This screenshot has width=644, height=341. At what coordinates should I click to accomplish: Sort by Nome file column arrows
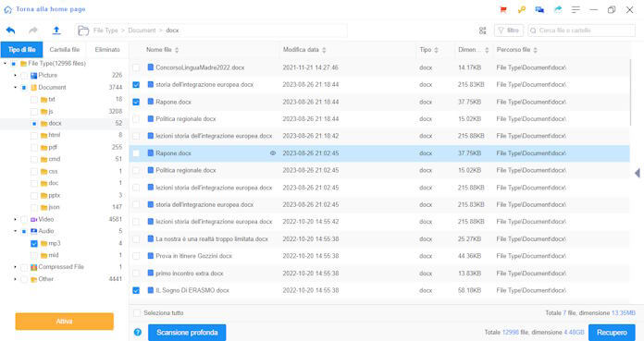click(177, 50)
